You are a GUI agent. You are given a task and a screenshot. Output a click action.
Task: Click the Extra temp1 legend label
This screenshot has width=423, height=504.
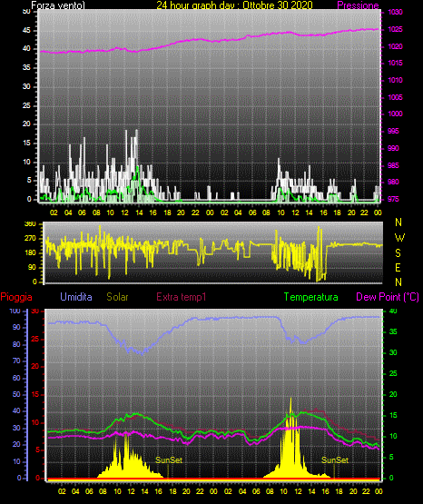(x=182, y=297)
